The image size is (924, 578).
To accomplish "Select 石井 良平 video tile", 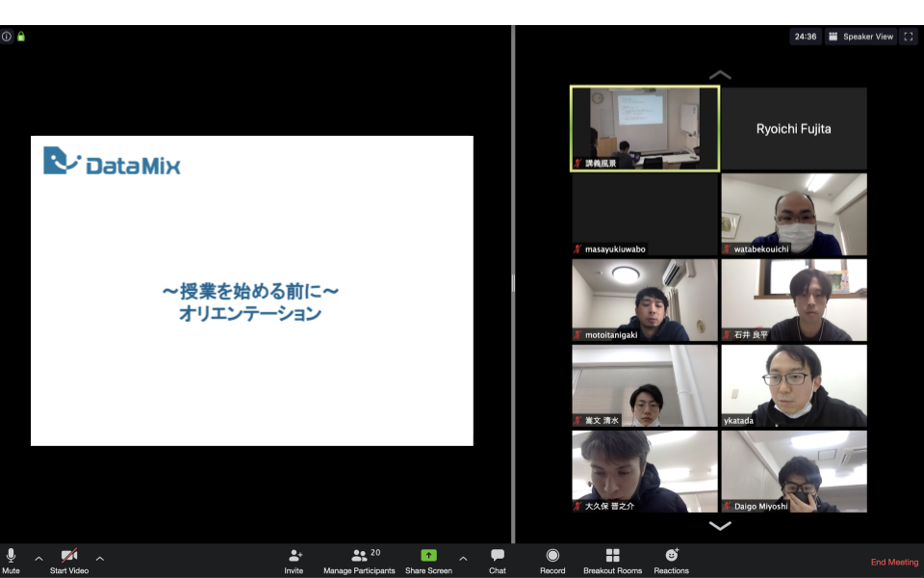I will pos(794,300).
